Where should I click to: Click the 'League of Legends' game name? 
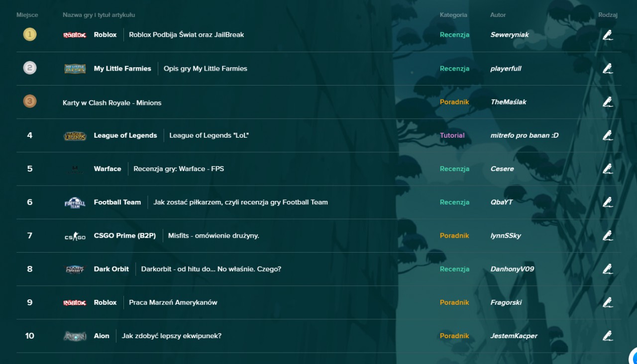tap(125, 135)
